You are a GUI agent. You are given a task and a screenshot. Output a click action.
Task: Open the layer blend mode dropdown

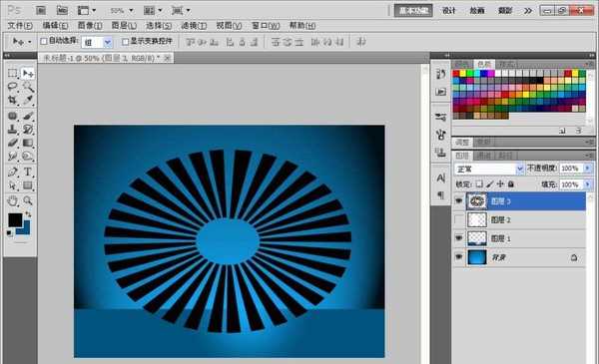(488, 169)
